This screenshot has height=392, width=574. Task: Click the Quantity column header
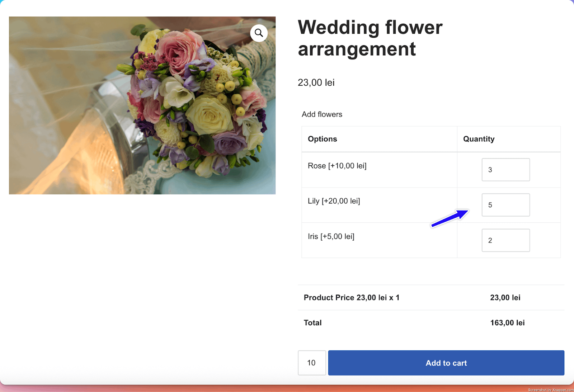479,139
